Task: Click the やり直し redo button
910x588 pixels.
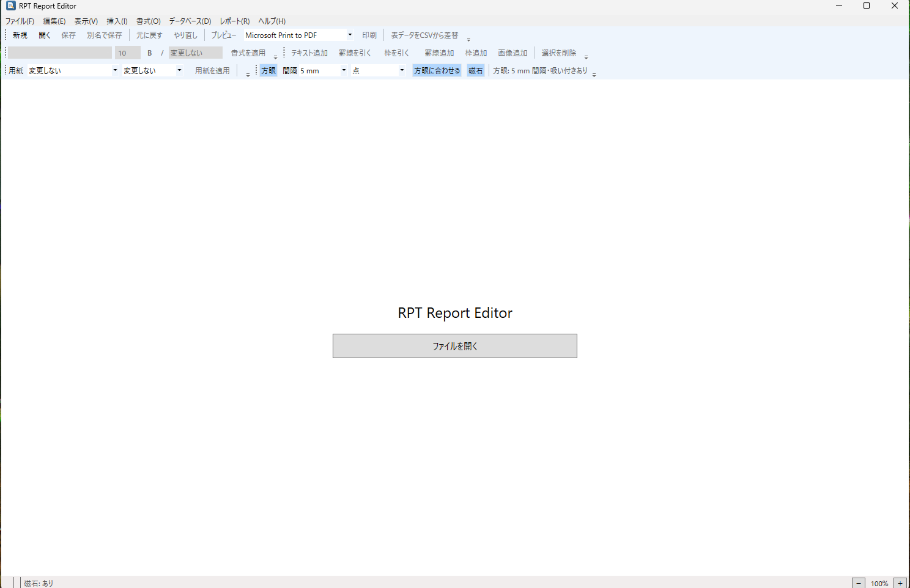Action: (186, 35)
